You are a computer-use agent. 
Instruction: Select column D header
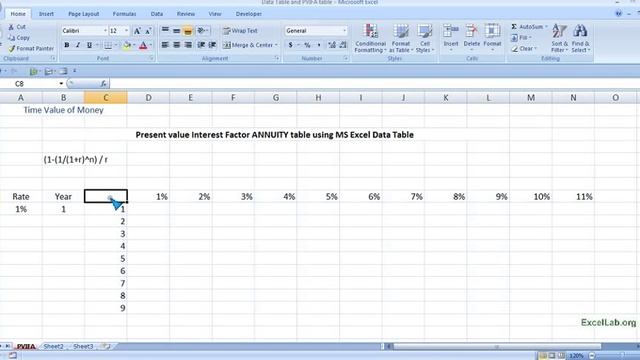point(148,98)
